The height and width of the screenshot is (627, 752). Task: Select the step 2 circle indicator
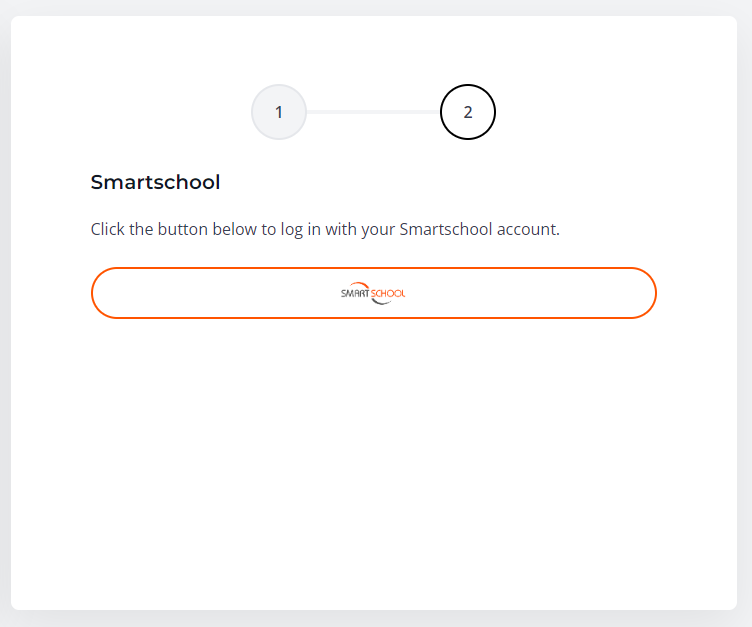pyautogui.click(x=468, y=112)
